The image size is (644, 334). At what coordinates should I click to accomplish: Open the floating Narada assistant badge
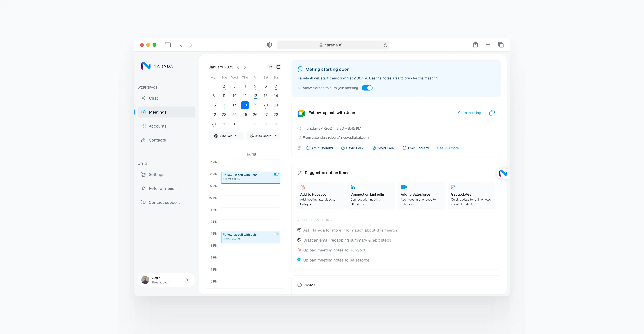[503, 173]
